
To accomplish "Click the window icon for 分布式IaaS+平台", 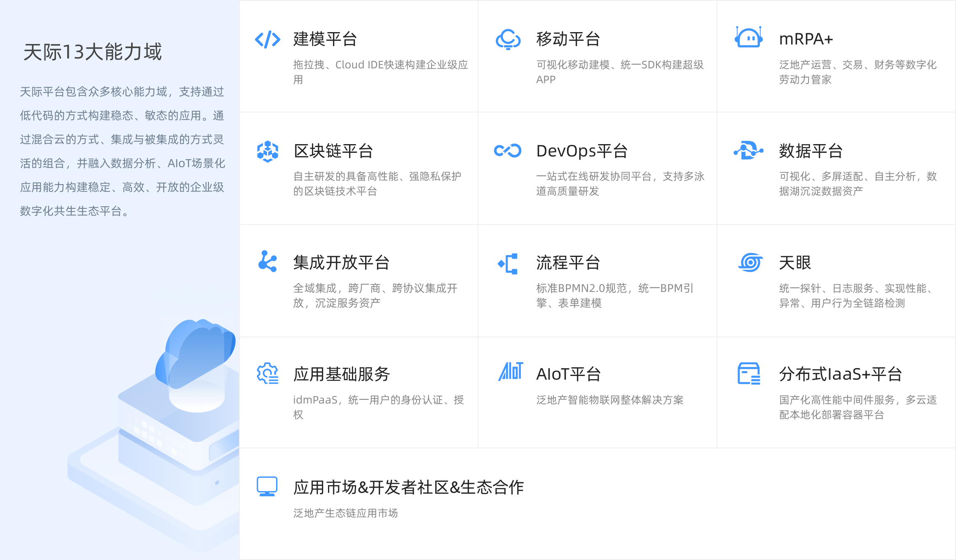I will (749, 373).
